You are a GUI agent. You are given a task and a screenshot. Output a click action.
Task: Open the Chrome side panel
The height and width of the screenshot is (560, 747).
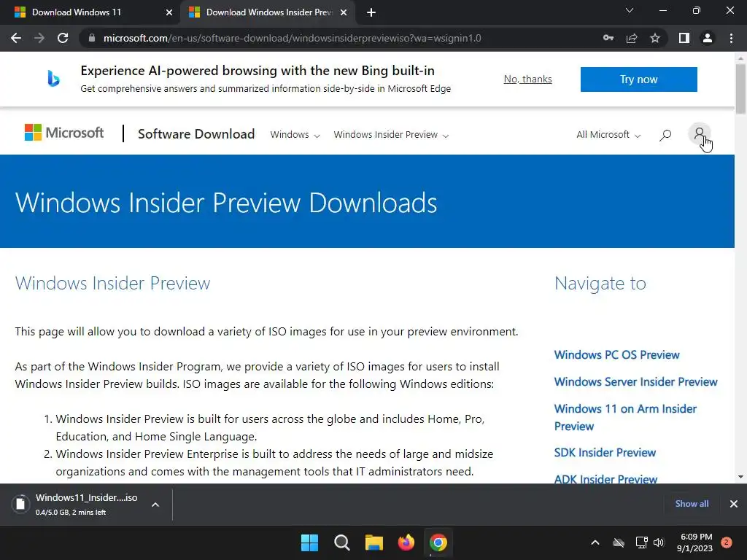[684, 38]
